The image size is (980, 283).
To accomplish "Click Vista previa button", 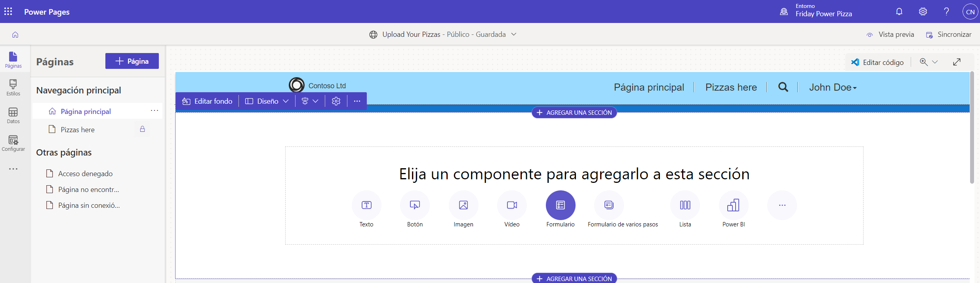I will [x=890, y=34].
